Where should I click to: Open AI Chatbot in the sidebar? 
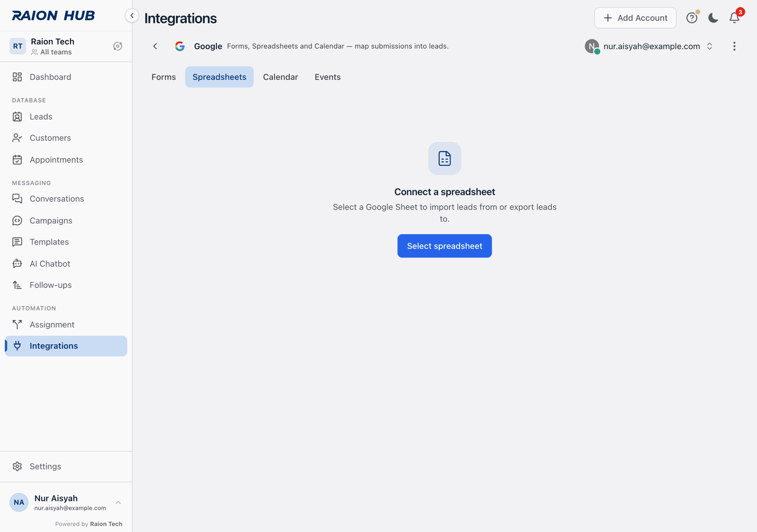point(66,264)
